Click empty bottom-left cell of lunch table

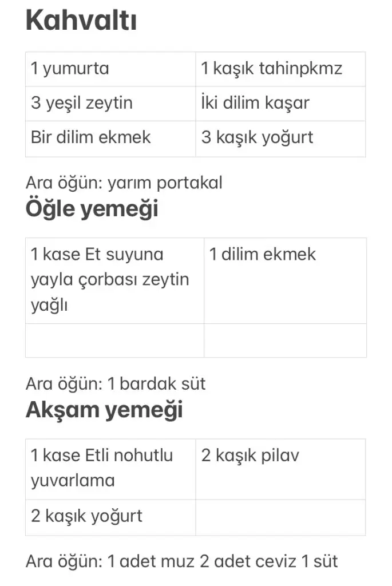tap(114, 340)
